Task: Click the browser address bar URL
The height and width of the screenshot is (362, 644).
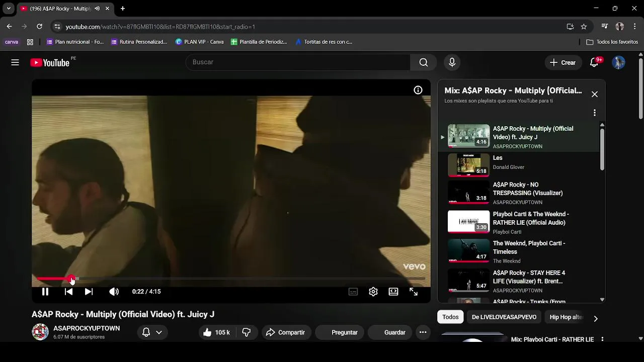Action: point(160,27)
